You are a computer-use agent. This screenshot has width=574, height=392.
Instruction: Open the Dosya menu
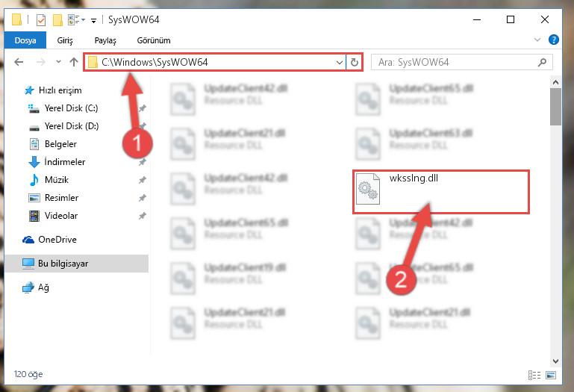[25, 40]
